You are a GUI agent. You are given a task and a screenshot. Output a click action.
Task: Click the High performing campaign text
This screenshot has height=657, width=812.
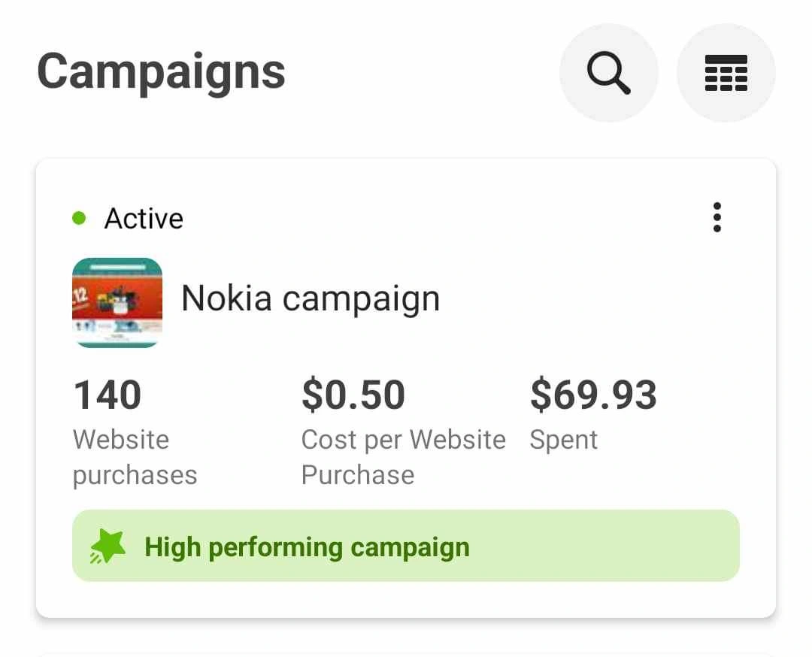307,546
